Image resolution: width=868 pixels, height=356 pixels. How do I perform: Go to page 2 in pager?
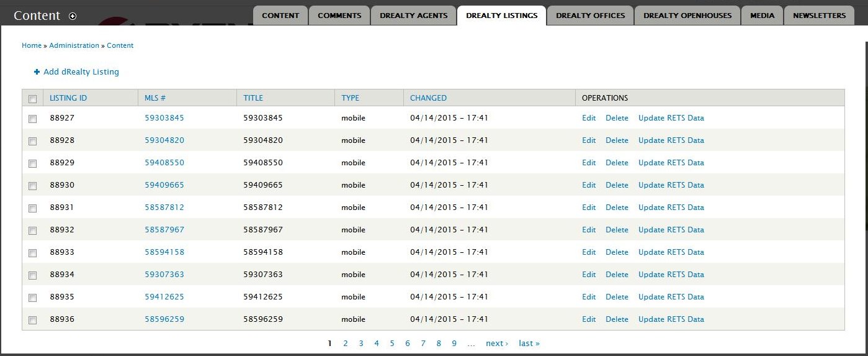(x=346, y=344)
